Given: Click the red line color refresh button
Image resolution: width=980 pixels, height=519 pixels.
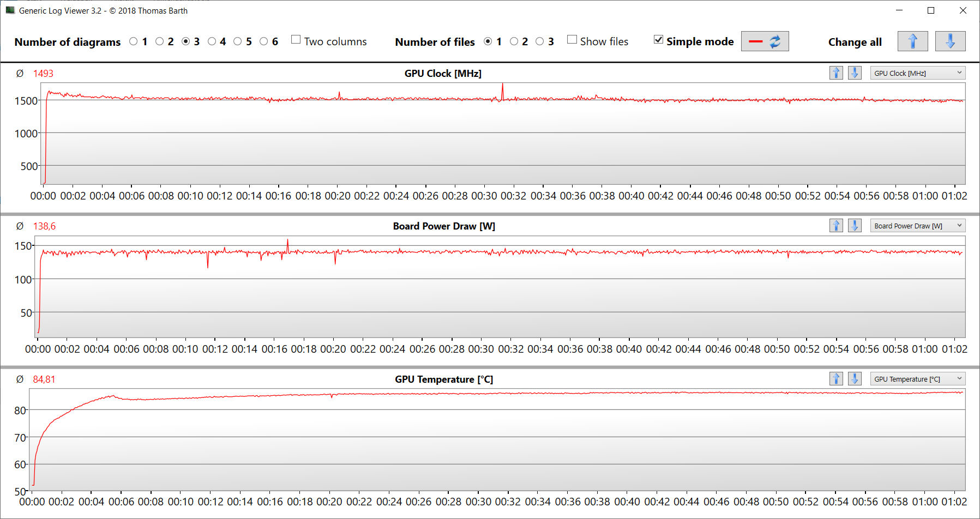Looking at the screenshot, I should click(x=765, y=41).
